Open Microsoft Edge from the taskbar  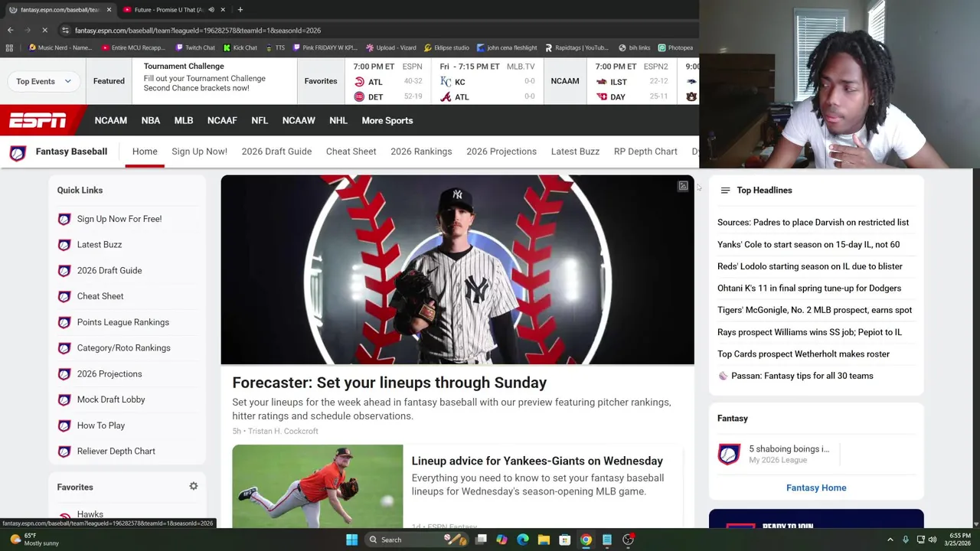pyautogui.click(x=522, y=540)
